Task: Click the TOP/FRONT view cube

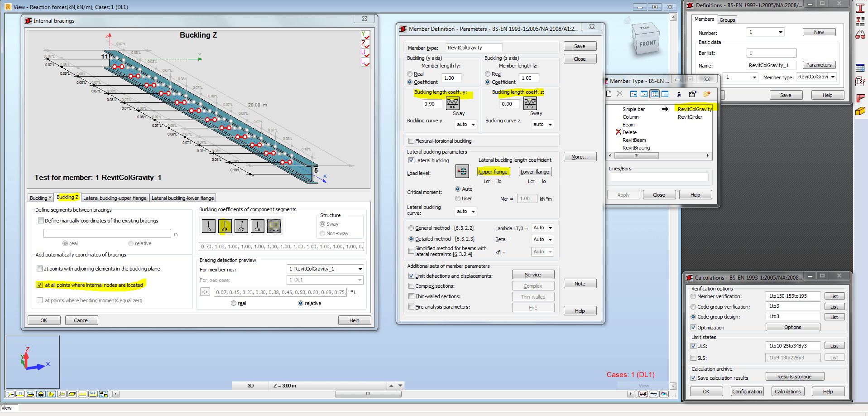Action: [645, 39]
